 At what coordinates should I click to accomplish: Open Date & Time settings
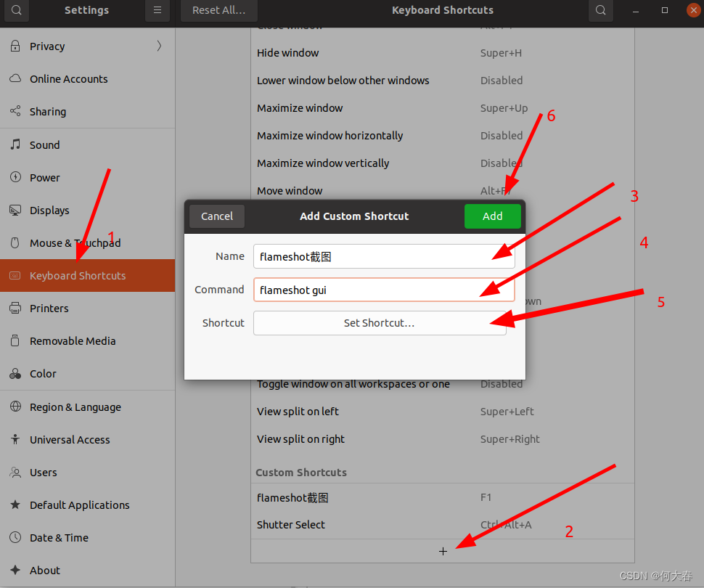click(88, 538)
